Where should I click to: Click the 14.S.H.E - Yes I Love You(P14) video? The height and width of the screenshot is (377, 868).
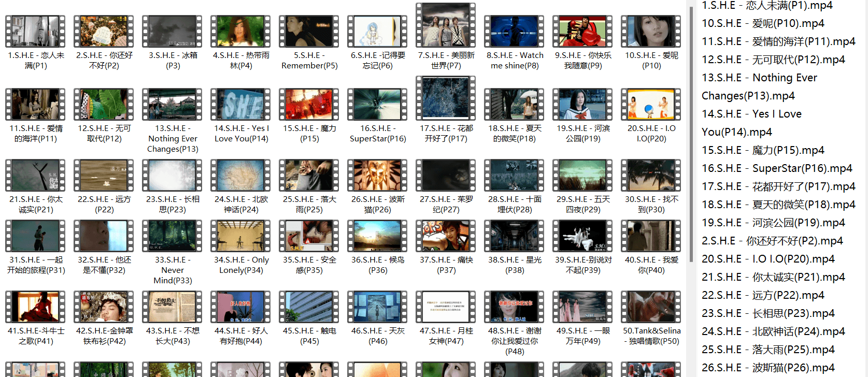coord(240,104)
